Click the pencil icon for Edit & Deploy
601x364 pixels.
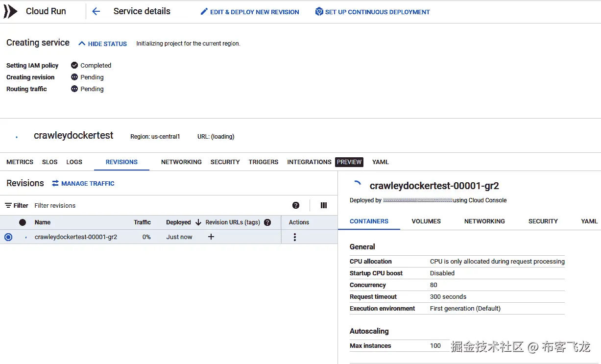204,12
